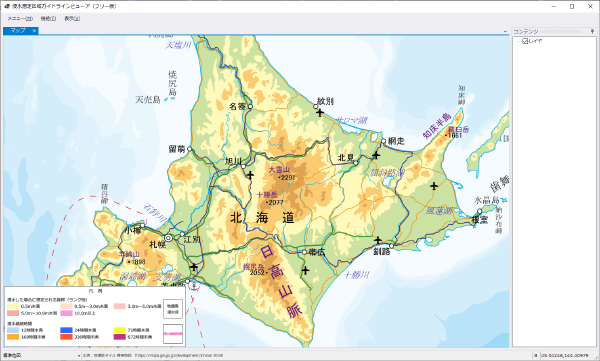Open the メニュー menu
This screenshot has width=600, height=361.
coord(20,18)
